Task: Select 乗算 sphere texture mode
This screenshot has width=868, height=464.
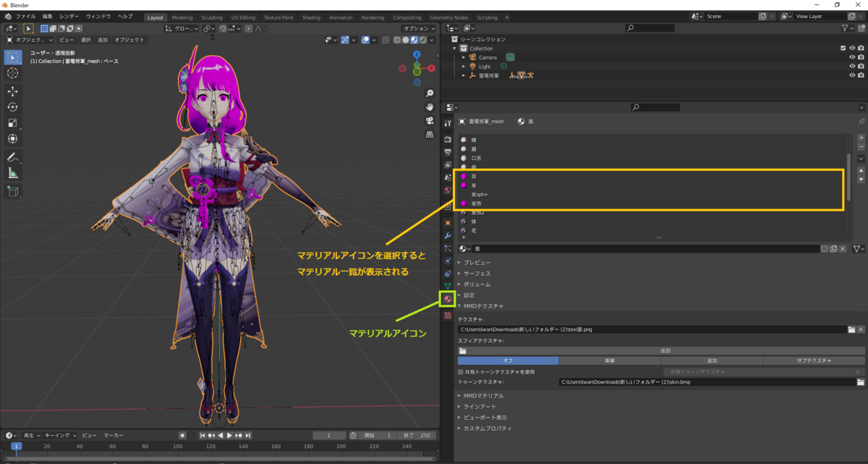Action: coord(610,360)
